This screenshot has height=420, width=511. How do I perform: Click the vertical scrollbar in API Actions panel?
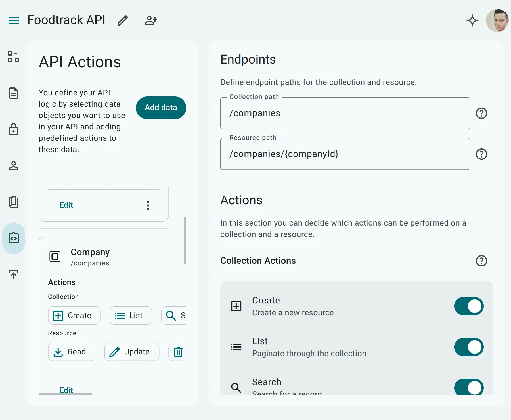(185, 241)
